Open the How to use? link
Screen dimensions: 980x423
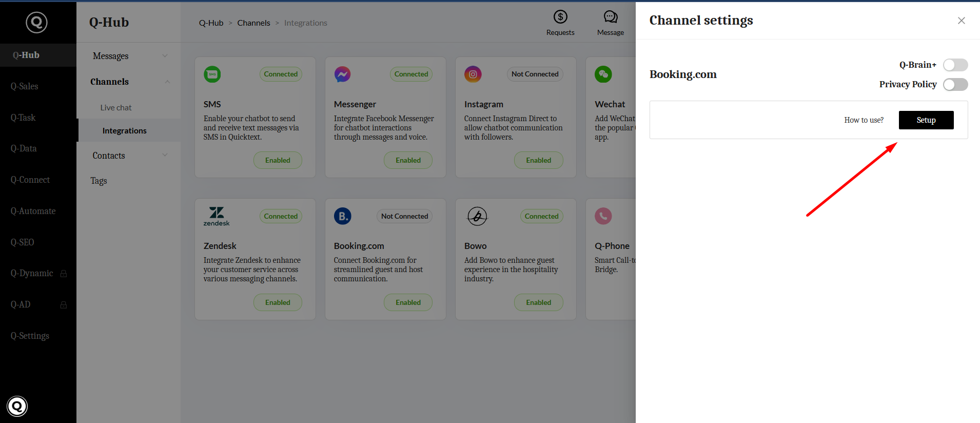864,120
